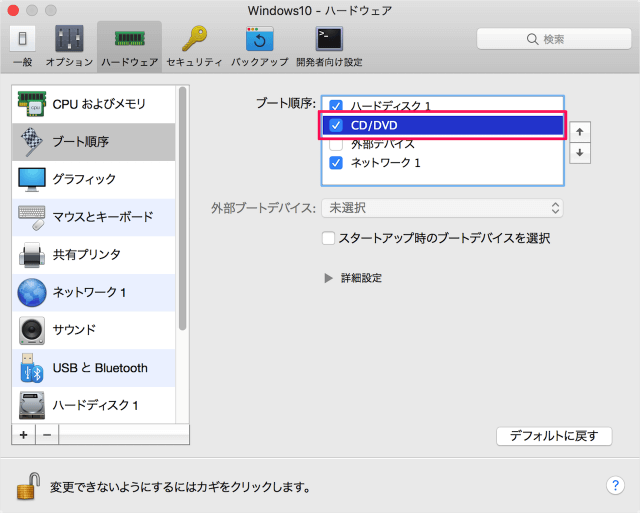Click the plus button to add device
This screenshot has height=513, width=640.
click(22, 435)
